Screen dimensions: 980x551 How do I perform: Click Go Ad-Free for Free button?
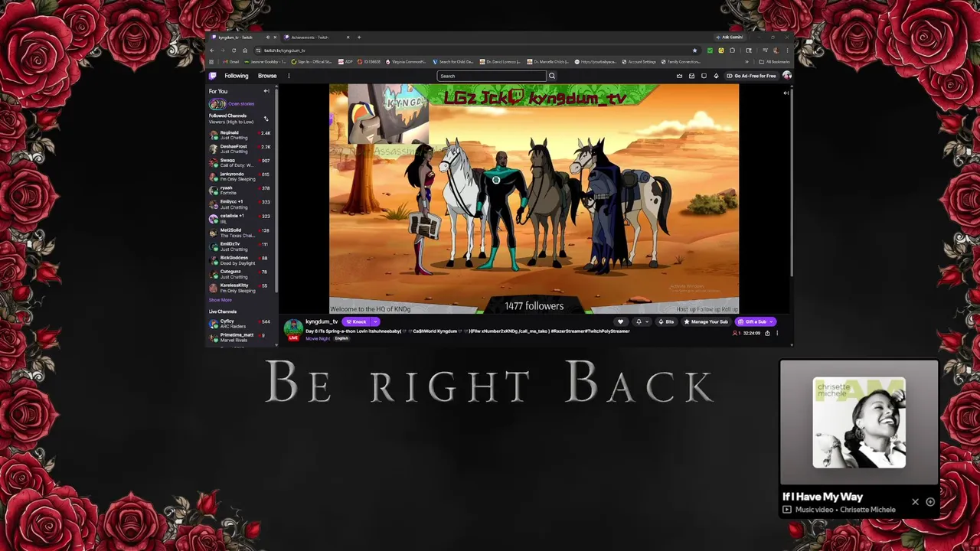pos(751,76)
